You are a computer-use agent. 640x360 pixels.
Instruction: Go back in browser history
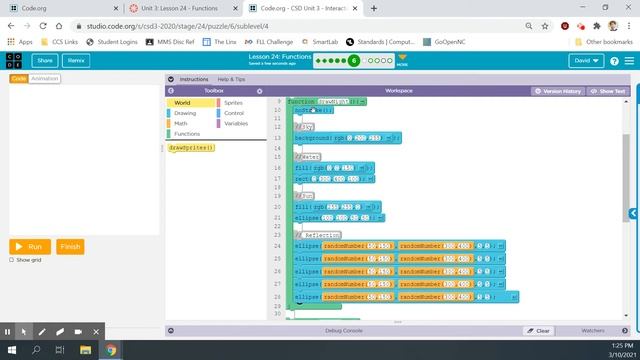coord(11,26)
